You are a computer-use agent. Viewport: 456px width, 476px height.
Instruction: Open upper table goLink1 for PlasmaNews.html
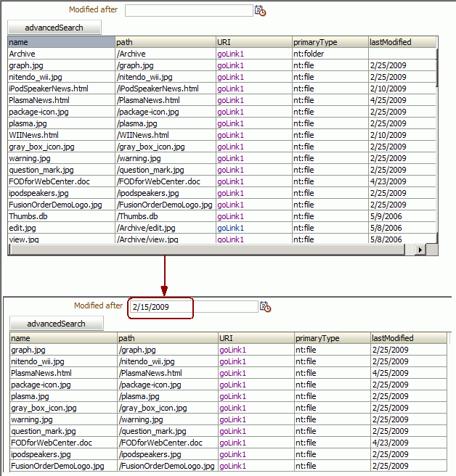(231, 100)
